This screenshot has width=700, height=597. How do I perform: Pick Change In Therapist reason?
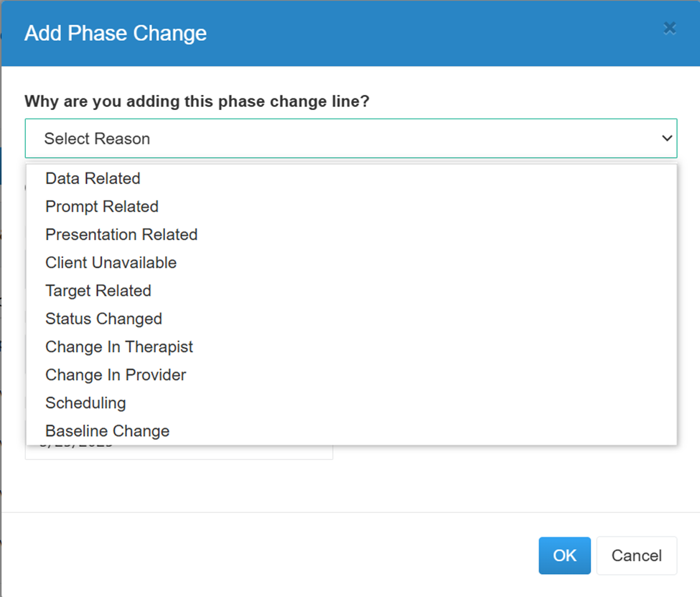[352, 347]
